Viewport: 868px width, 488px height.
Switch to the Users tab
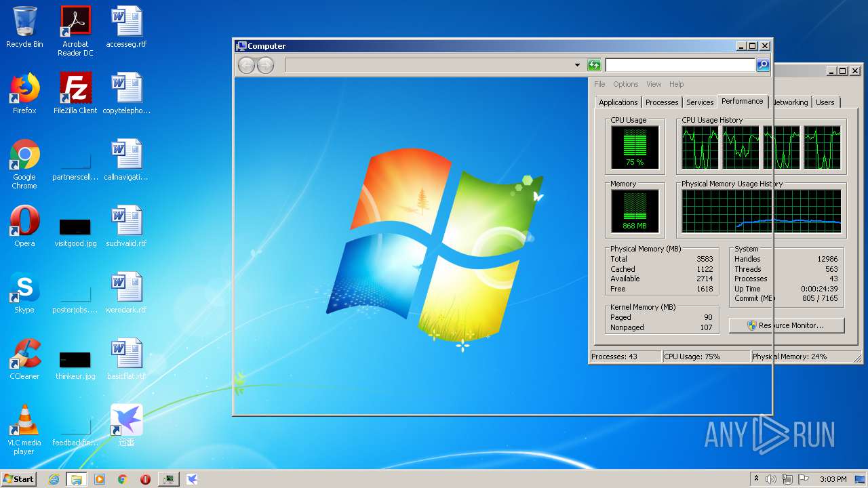(x=825, y=102)
